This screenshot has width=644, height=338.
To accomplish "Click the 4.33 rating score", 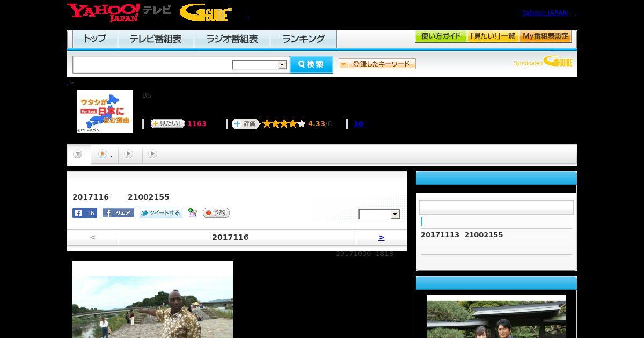I will [x=317, y=124].
